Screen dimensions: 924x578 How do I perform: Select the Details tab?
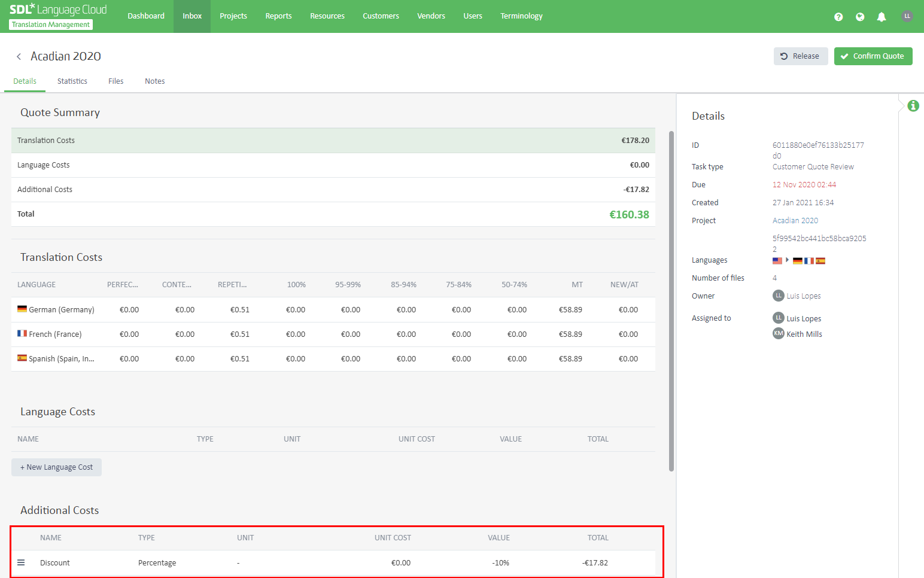tap(25, 81)
